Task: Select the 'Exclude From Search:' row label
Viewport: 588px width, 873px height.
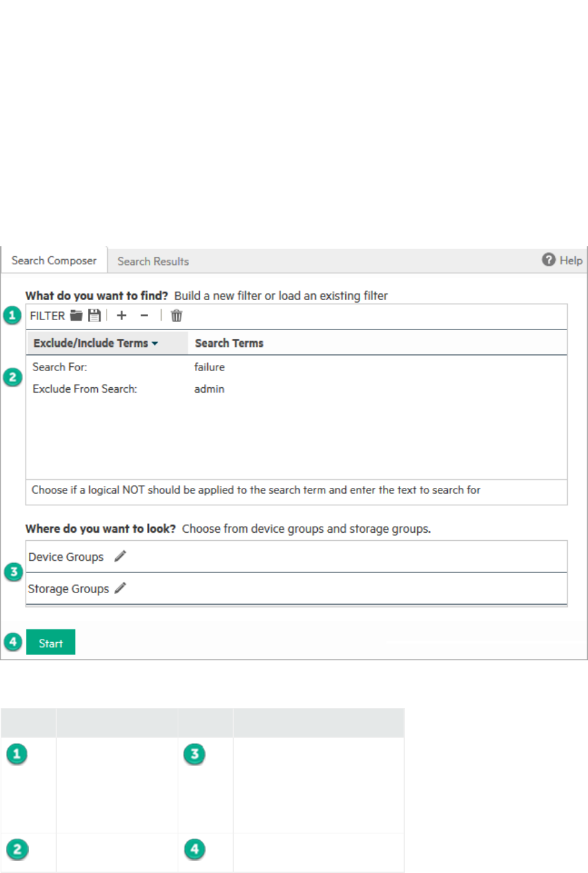Action: coord(84,389)
